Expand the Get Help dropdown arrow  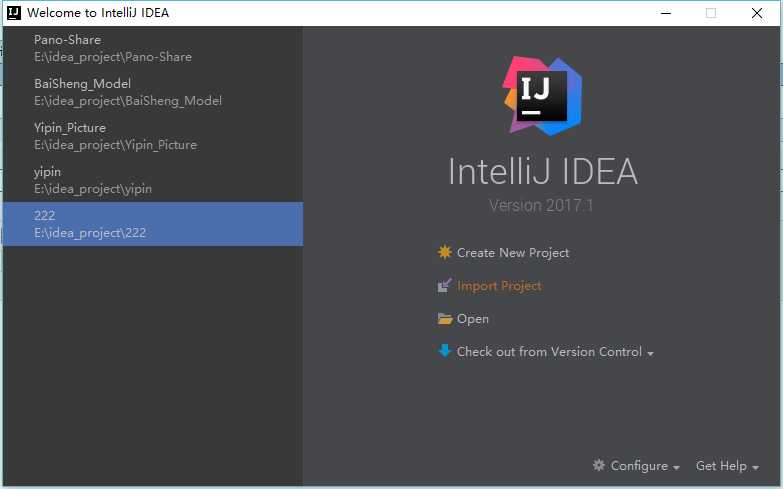pos(756,468)
